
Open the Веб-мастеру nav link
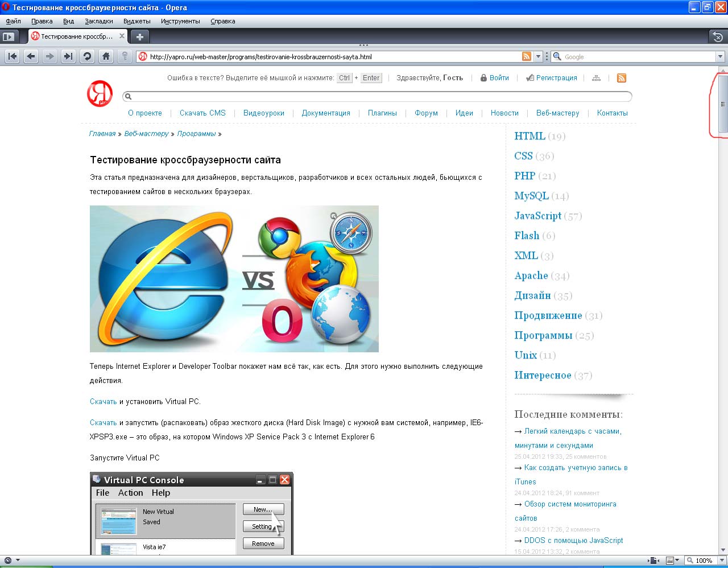click(x=557, y=113)
